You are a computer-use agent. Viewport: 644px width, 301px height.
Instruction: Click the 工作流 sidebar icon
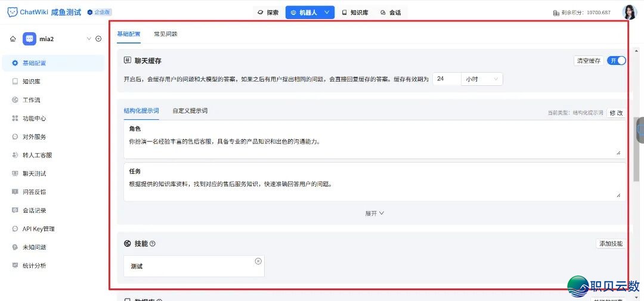15,100
